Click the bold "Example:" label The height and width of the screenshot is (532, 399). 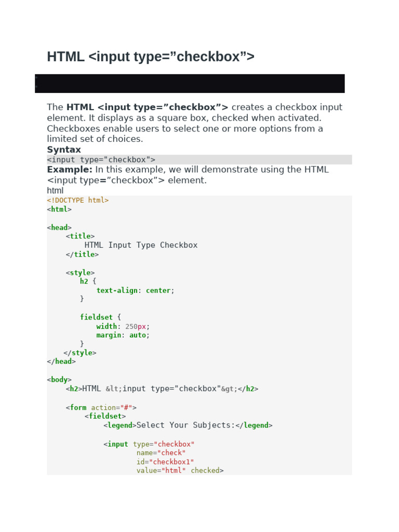pos(70,169)
